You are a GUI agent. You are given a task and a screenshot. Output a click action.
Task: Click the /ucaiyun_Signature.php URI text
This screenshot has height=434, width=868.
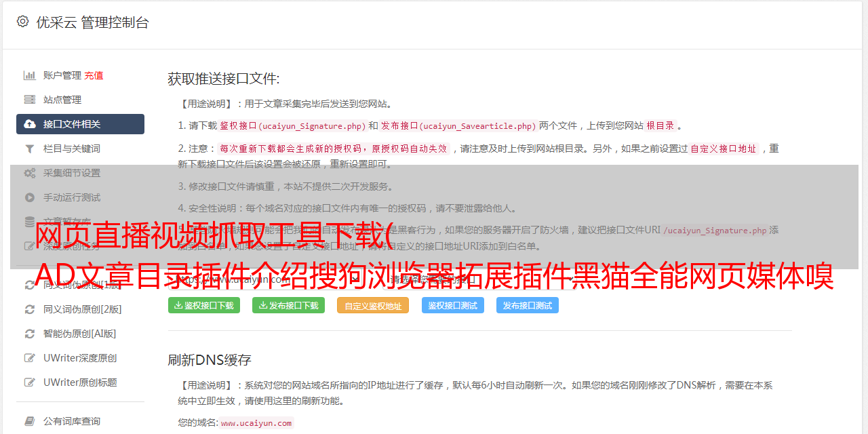pos(715,230)
